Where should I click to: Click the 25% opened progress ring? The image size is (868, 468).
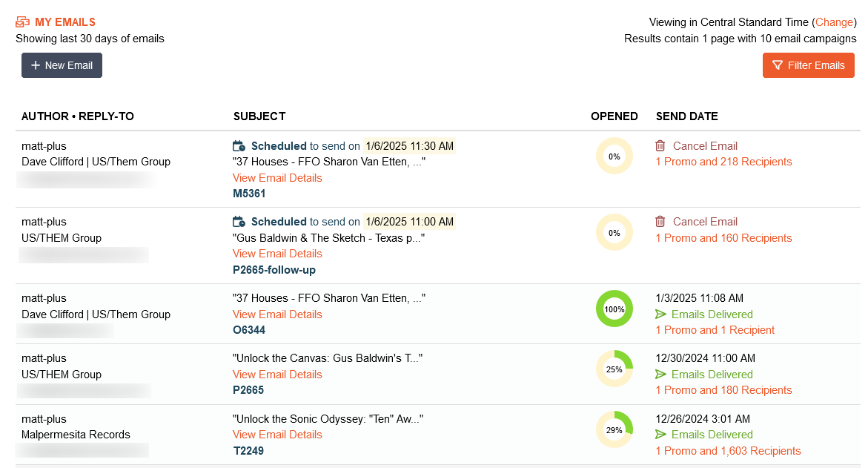tap(614, 369)
